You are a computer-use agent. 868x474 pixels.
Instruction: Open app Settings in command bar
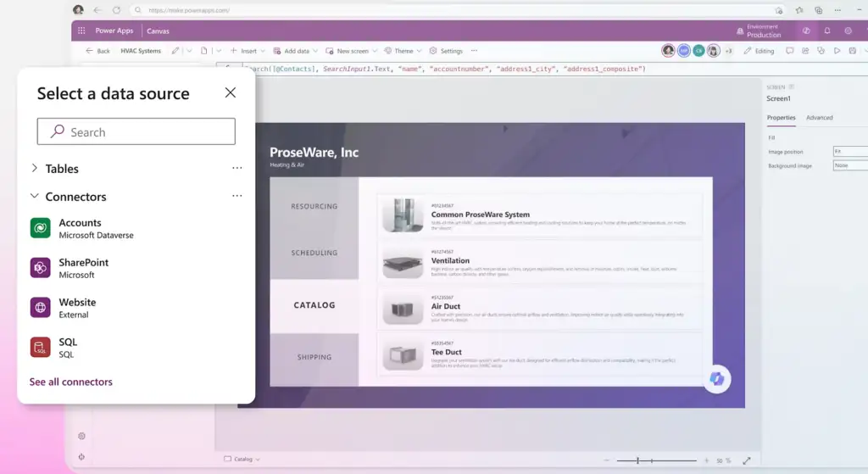point(446,51)
